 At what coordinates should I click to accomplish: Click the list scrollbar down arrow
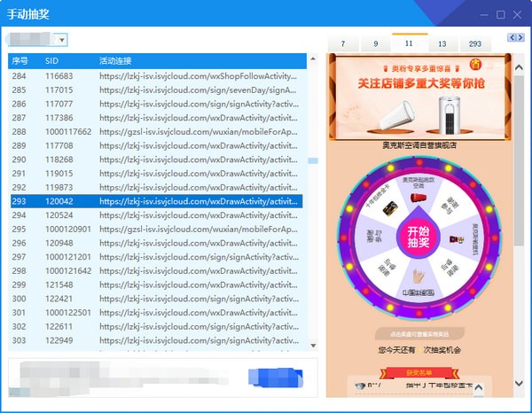pyautogui.click(x=313, y=346)
